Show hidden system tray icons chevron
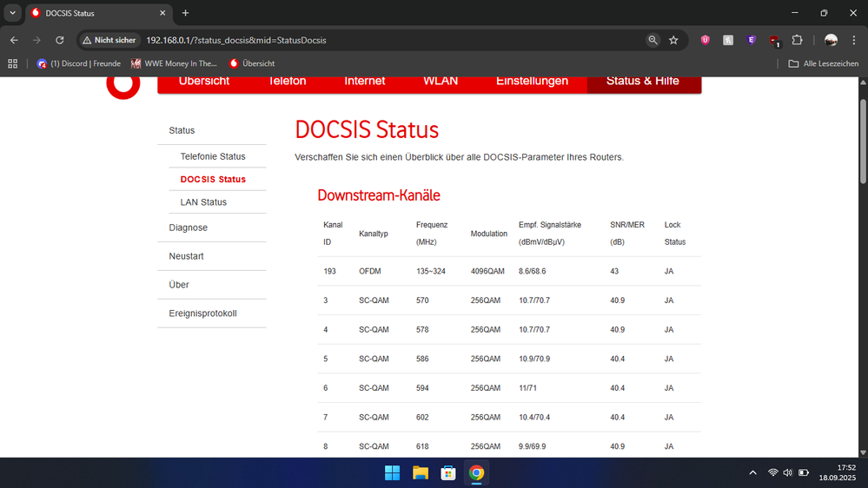 (752, 472)
